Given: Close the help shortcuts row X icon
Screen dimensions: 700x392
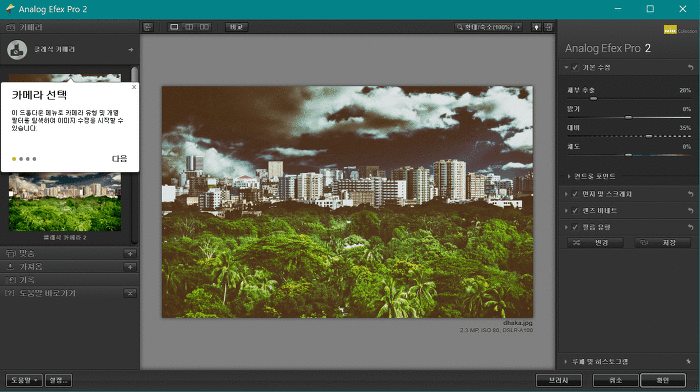Looking at the screenshot, I should point(130,293).
